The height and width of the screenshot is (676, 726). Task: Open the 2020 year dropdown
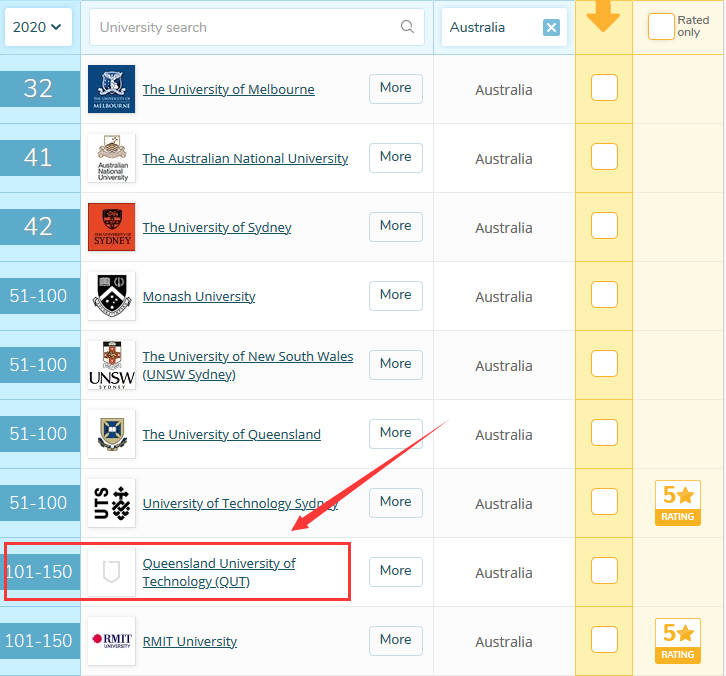tap(38, 27)
